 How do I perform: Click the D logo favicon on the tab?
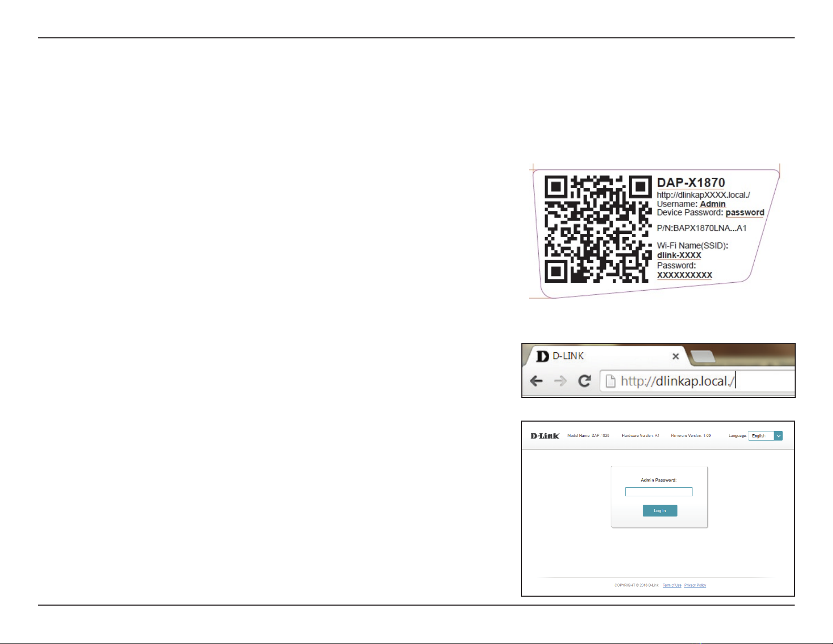pyautogui.click(x=542, y=356)
